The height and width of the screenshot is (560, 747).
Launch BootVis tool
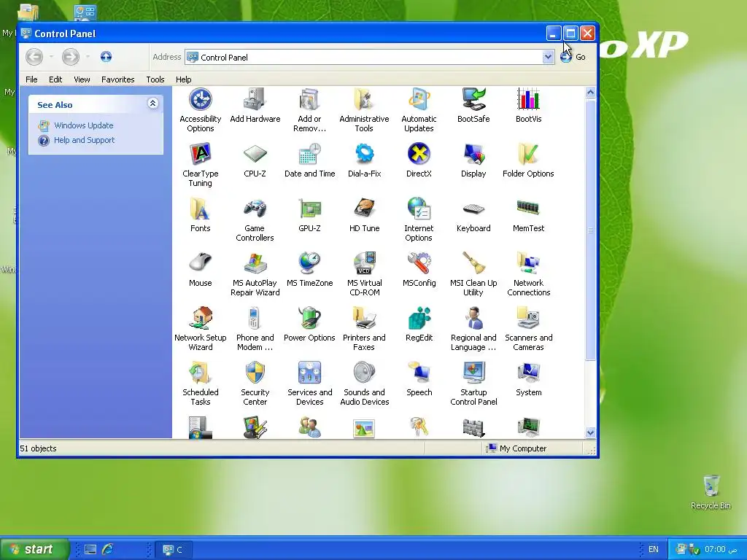(528, 106)
